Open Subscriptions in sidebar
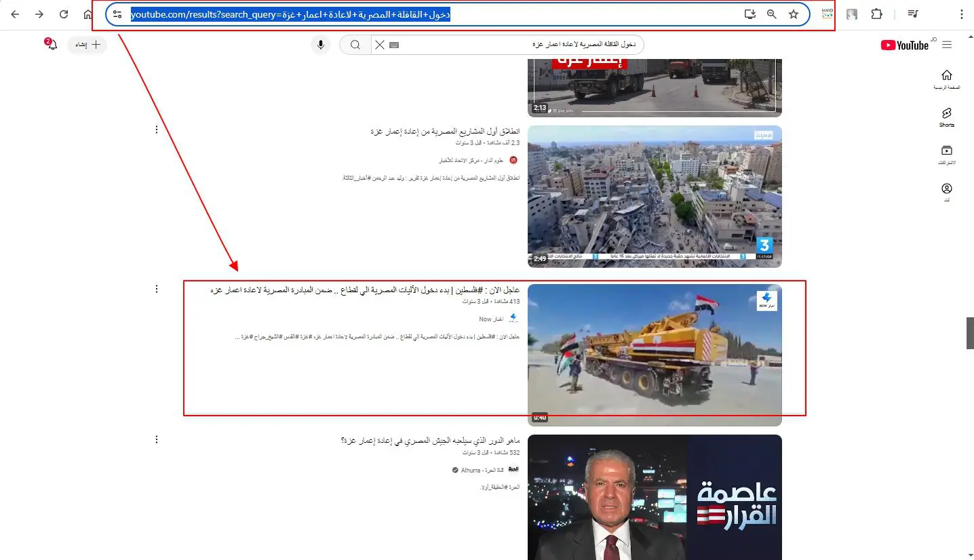974x560 pixels. point(947,155)
